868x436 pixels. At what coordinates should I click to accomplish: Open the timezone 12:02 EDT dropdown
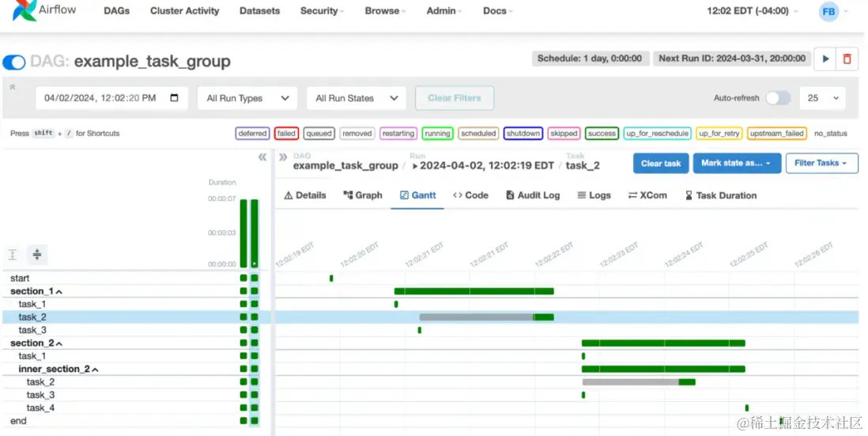click(x=753, y=11)
